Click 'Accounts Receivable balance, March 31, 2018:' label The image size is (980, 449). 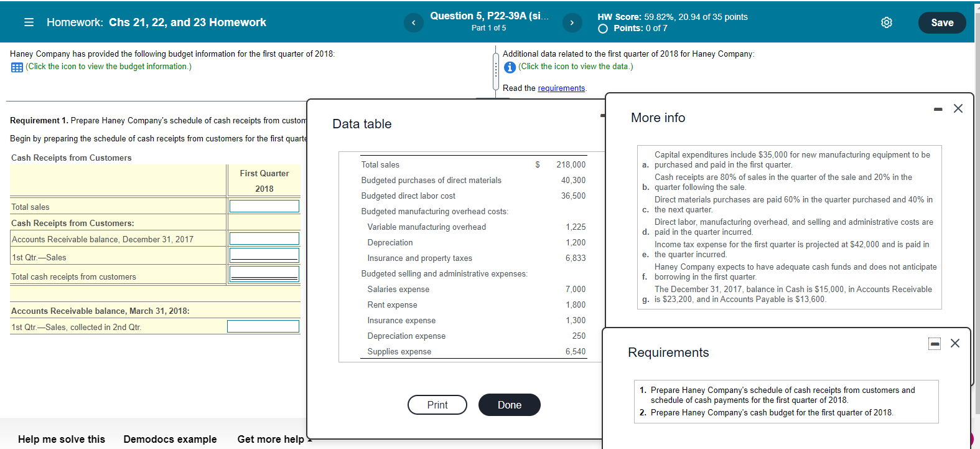tap(100, 311)
